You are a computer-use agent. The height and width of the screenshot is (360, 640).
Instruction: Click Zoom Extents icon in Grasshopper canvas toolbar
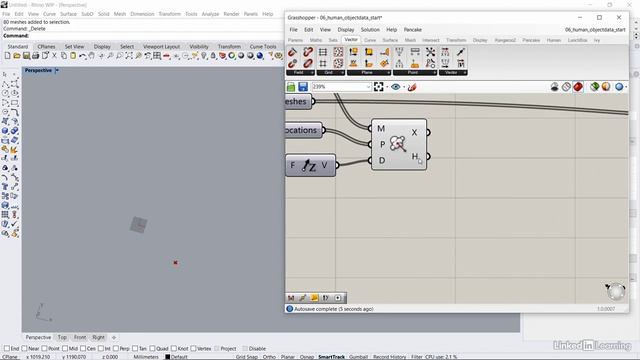click(378, 87)
